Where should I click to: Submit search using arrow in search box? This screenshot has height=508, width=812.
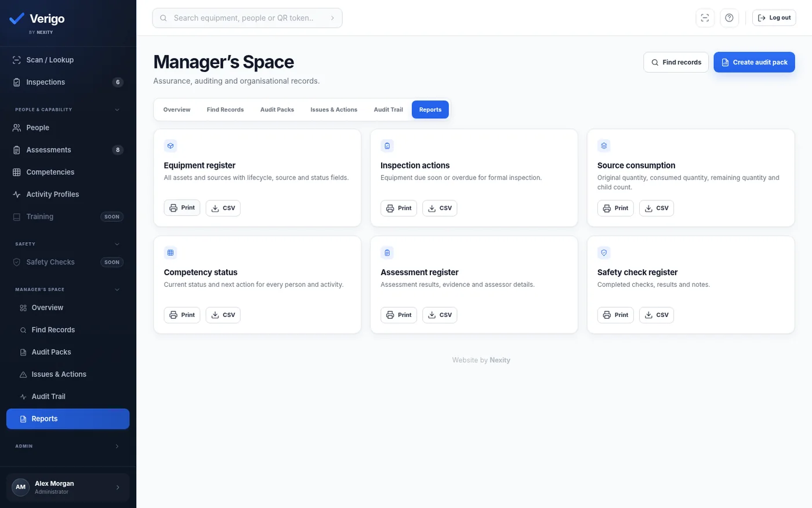tap(332, 18)
